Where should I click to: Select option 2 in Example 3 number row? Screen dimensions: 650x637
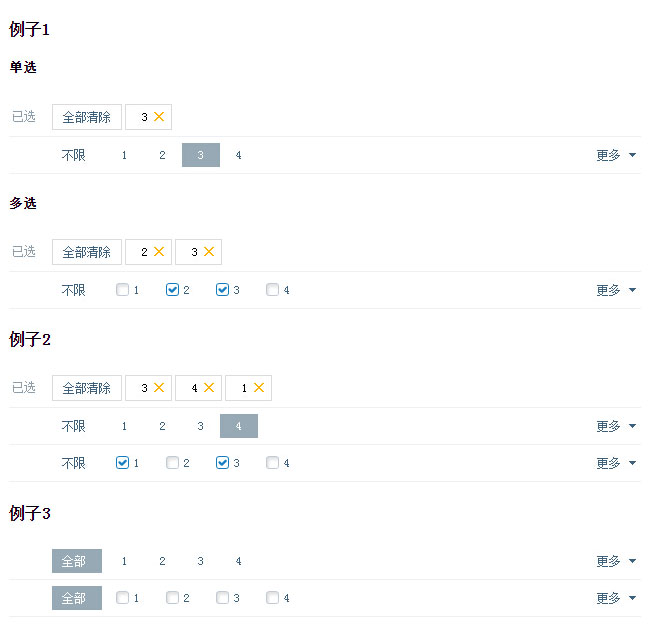click(162, 561)
